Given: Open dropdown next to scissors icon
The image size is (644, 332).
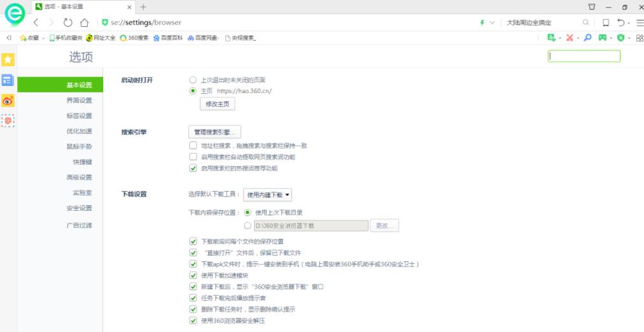Looking at the screenshot, I should [578, 38].
